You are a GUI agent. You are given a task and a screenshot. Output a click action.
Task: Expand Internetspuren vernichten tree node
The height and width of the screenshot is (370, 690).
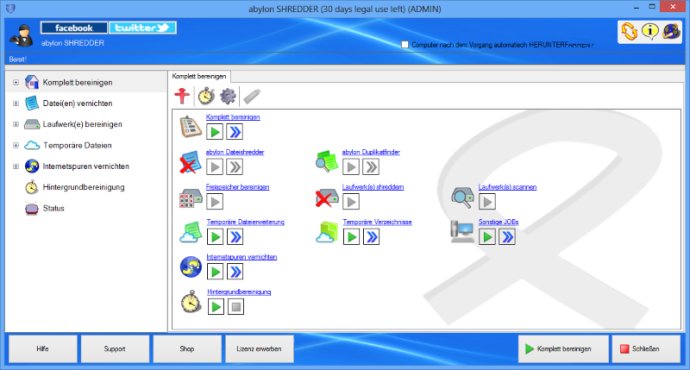[x=16, y=166]
